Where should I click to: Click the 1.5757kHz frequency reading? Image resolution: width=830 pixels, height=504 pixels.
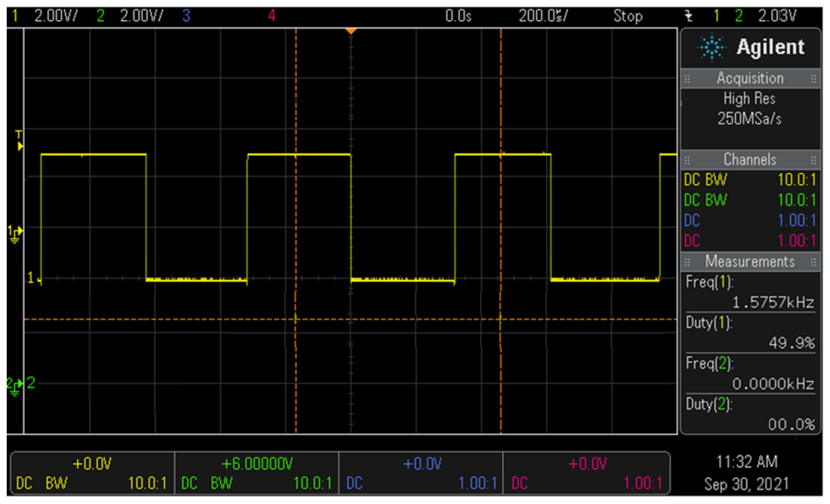(x=773, y=303)
